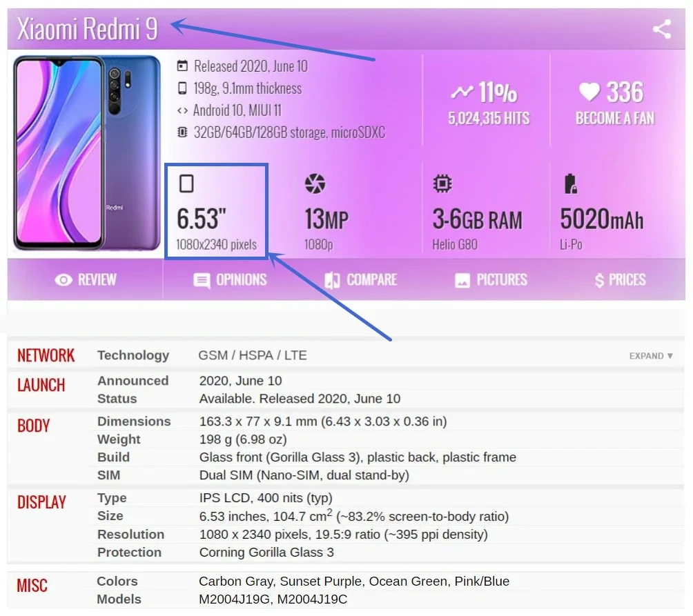The width and height of the screenshot is (693, 616).
Task: Open the Xiaomi Redmi 9 phone image
Action: click(87, 152)
